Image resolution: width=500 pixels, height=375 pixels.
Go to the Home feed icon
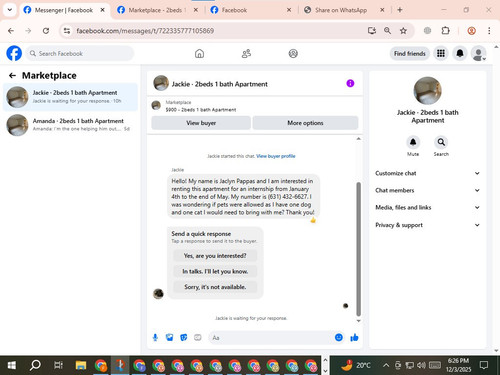click(199, 53)
